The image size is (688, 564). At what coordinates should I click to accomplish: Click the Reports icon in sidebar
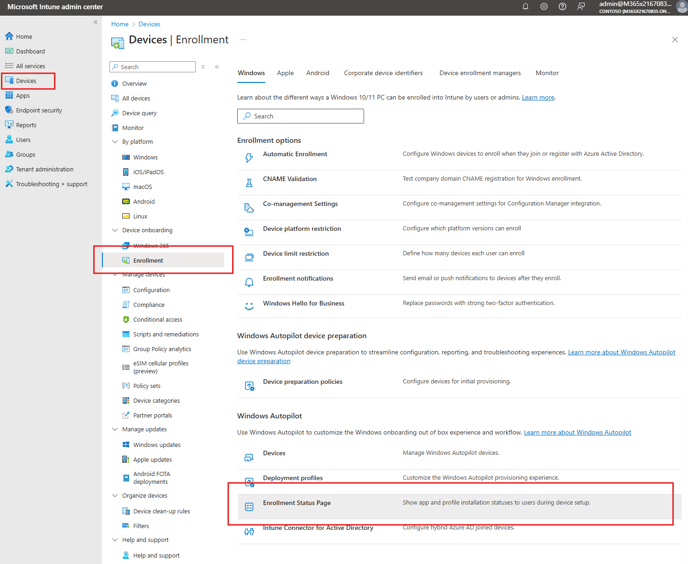(x=9, y=125)
